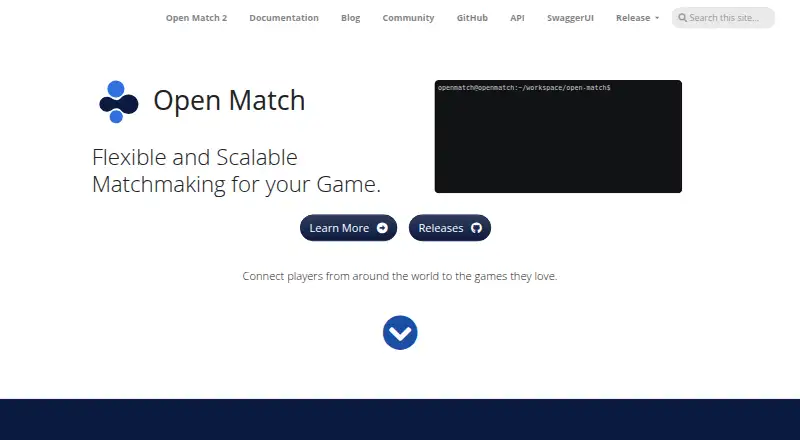The height and width of the screenshot is (440, 800).
Task: Click the Releases button
Action: tap(449, 228)
